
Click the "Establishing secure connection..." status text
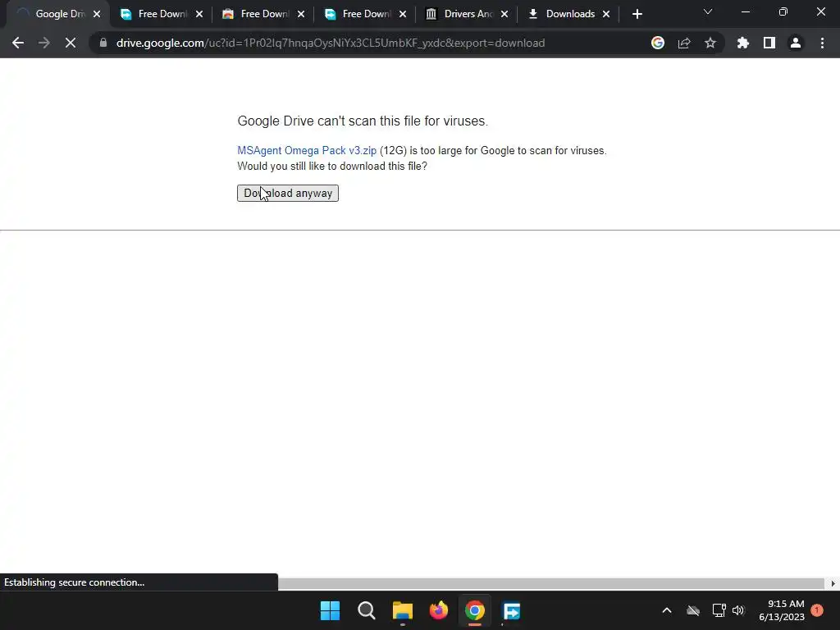click(x=75, y=582)
